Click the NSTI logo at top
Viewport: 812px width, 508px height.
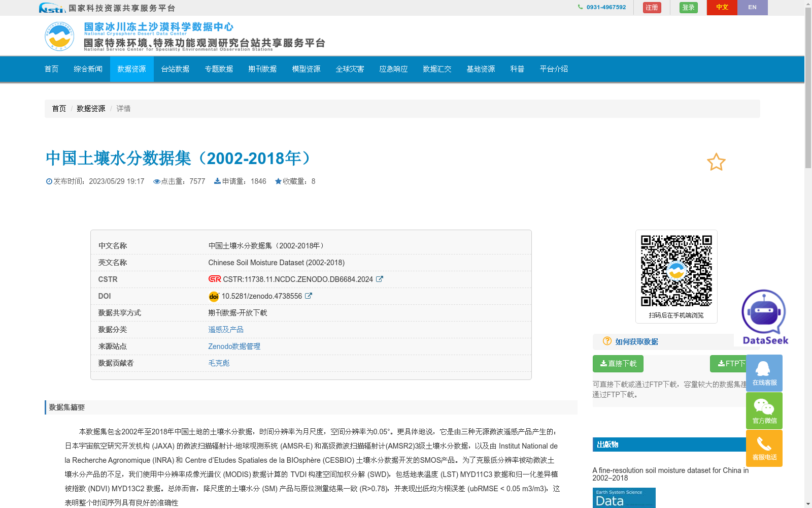click(x=52, y=8)
